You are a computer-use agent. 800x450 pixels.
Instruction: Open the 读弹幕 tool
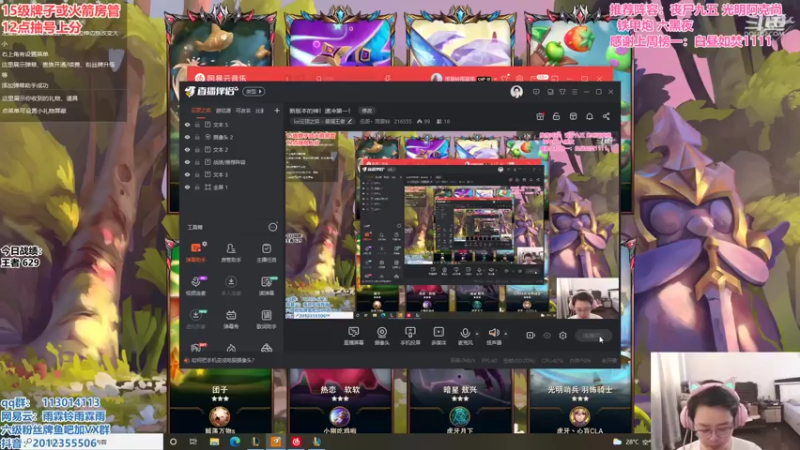[x=266, y=286]
